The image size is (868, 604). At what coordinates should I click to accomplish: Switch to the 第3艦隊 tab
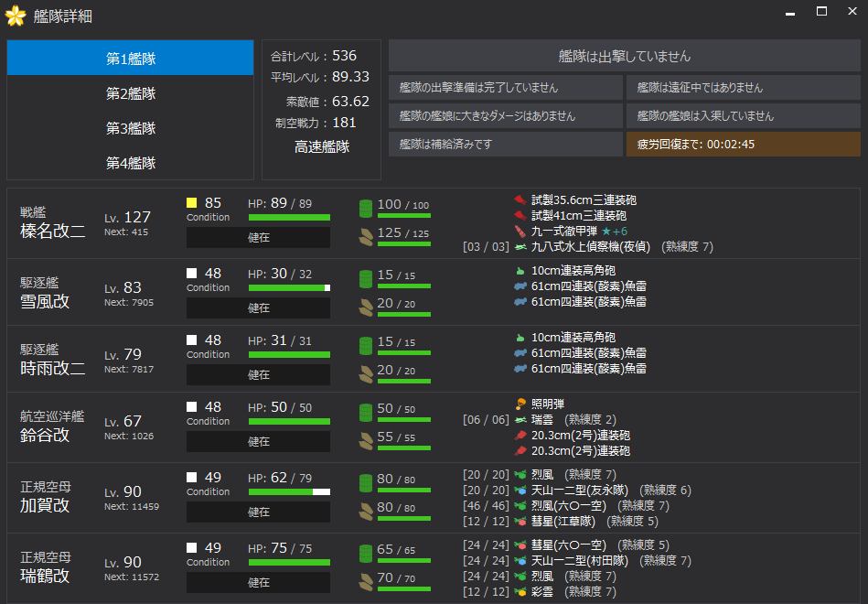point(130,128)
